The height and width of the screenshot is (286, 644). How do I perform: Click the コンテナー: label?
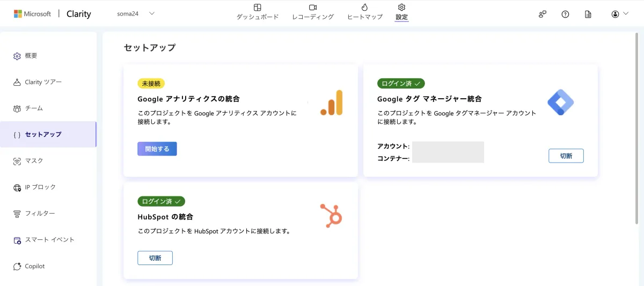394,158
